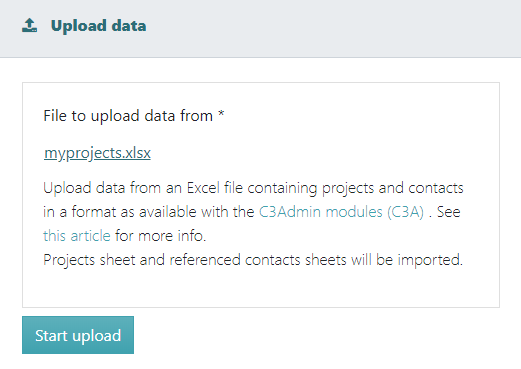Open the this article help link
This screenshot has height=369, width=521.
(77, 236)
